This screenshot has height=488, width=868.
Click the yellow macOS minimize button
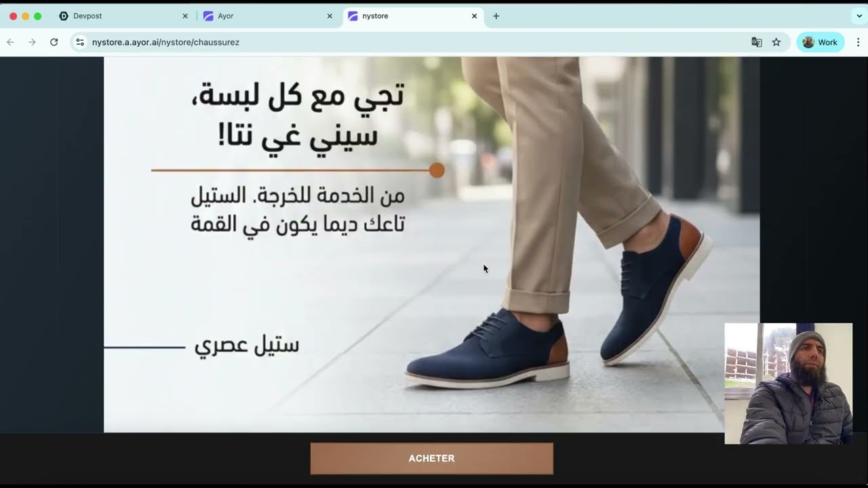coord(25,16)
